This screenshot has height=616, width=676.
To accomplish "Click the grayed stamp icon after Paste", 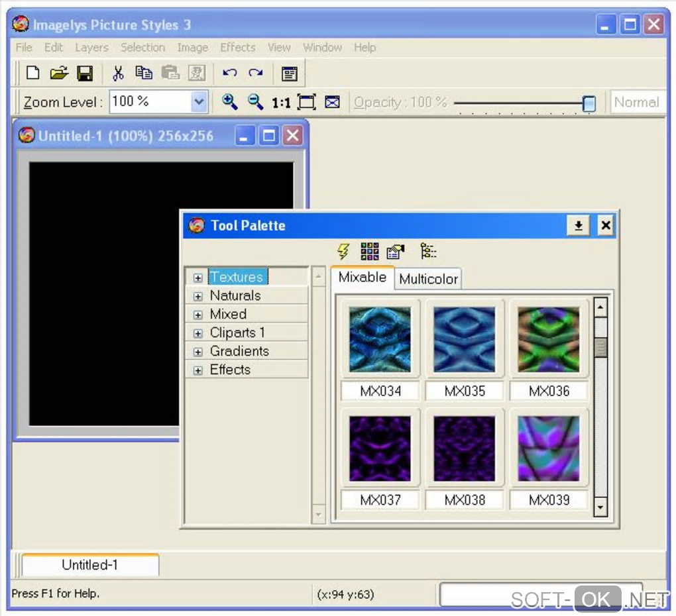I will (x=197, y=74).
